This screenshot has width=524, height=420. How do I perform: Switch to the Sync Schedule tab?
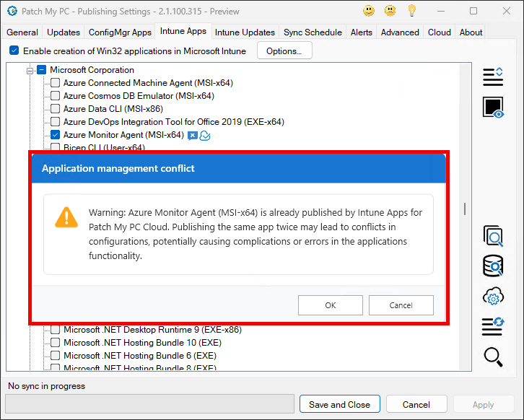313,32
